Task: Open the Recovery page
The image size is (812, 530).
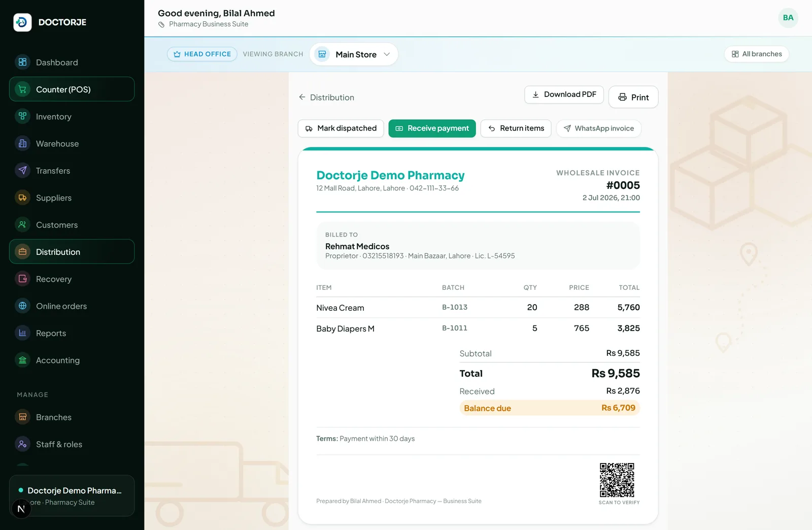Action: pyautogui.click(x=72, y=279)
